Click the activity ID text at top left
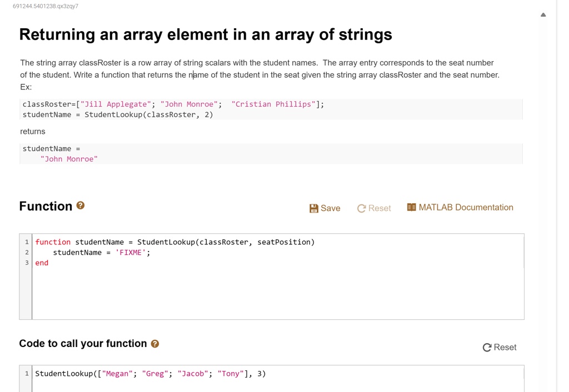569x392 pixels. (44, 6)
